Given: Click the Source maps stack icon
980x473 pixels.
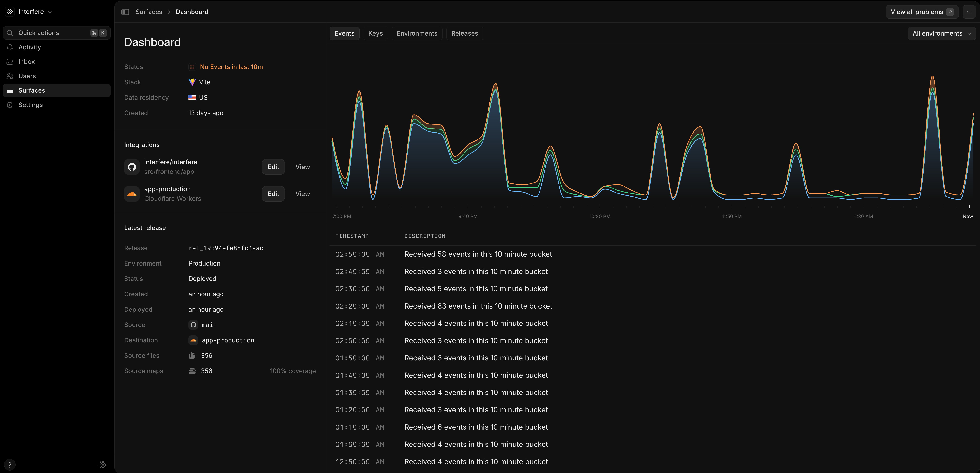Looking at the screenshot, I should (192, 371).
